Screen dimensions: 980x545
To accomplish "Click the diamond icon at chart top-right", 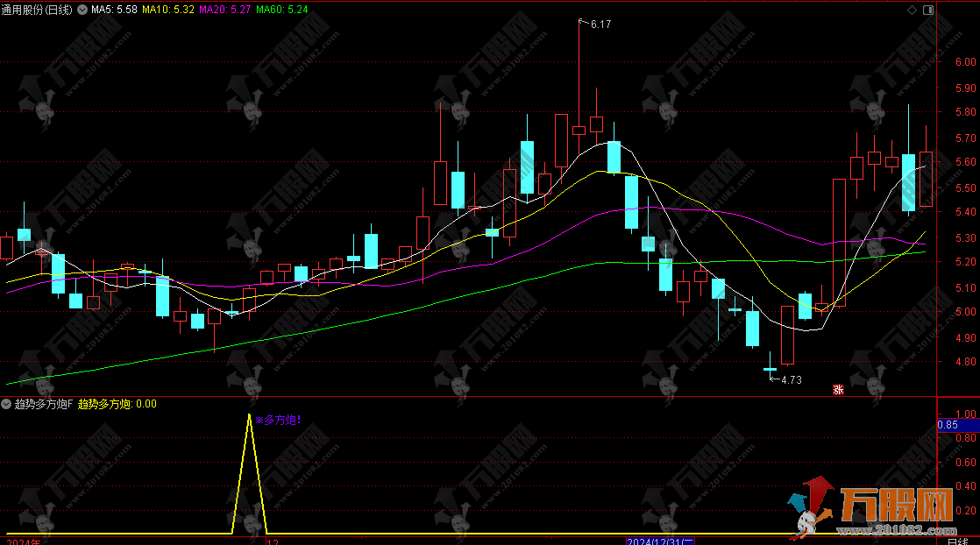I will click(x=912, y=10).
